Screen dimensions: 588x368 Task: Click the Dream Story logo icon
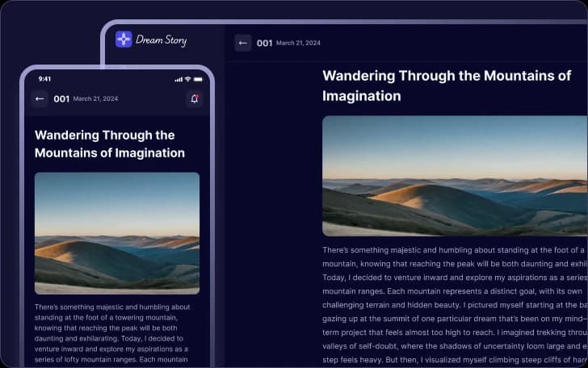[124, 40]
